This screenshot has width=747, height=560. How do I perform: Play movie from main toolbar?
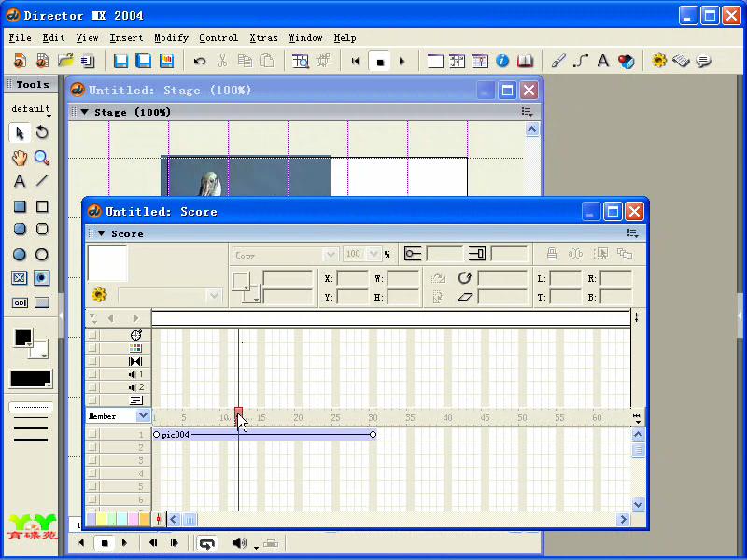(x=402, y=61)
